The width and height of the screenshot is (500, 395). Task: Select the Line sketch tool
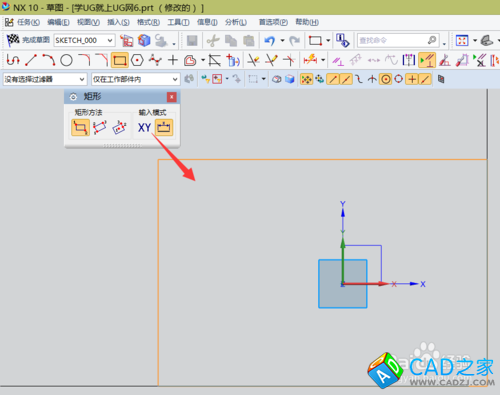point(31,60)
